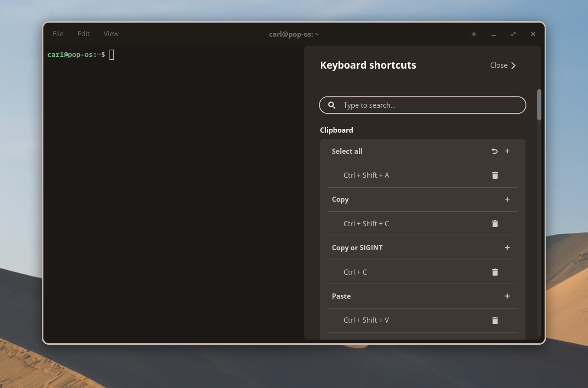The height and width of the screenshot is (388, 588).
Task: Click the shortcuts panel vertical scrollbar
Action: point(539,105)
